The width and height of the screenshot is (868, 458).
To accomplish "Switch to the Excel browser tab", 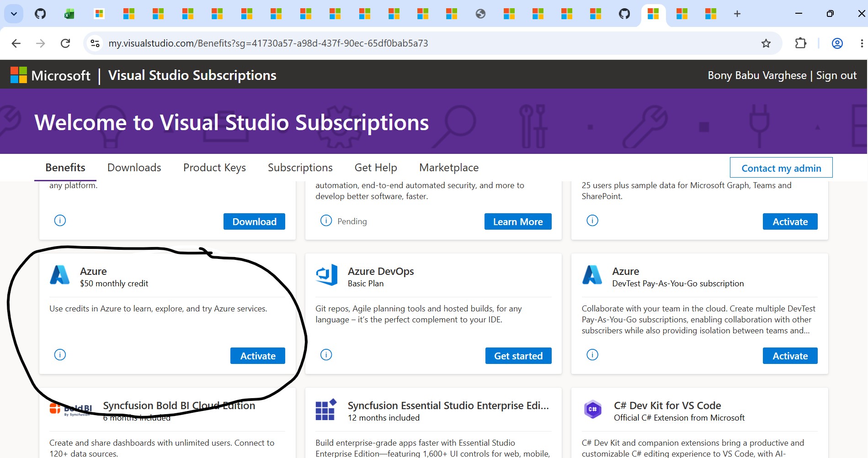I will coord(69,14).
